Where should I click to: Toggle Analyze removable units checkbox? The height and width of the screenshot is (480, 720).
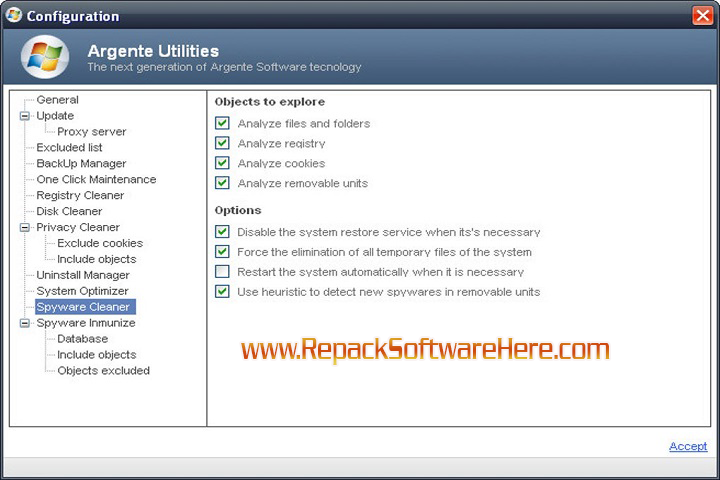click(222, 183)
